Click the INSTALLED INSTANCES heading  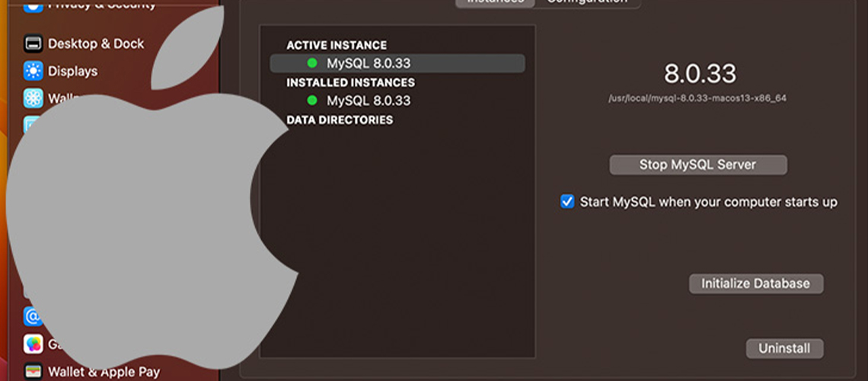[x=350, y=82]
